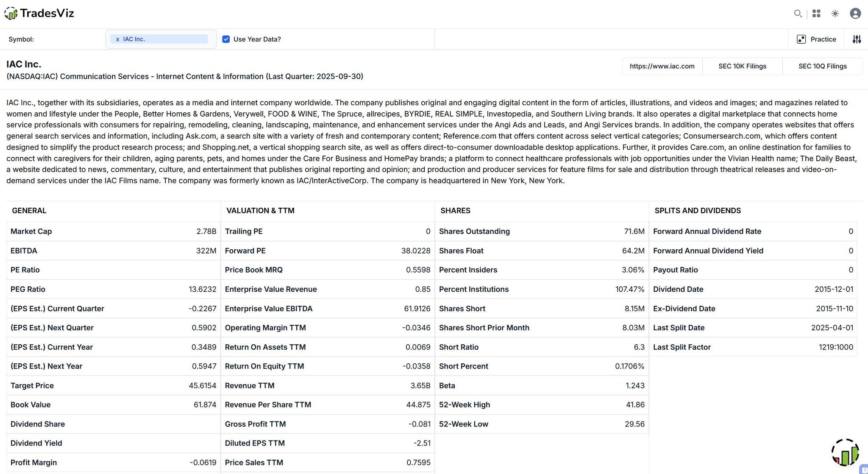Click the symbol selector field
The width and height of the screenshot is (868, 474).
click(x=211, y=39)
